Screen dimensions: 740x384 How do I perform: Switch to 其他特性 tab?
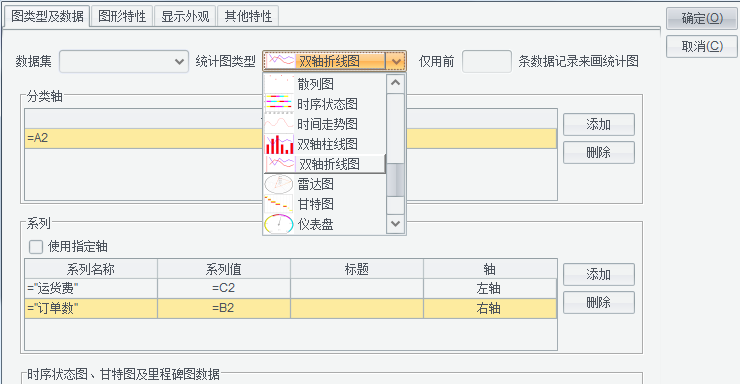[x=248, y=16]
